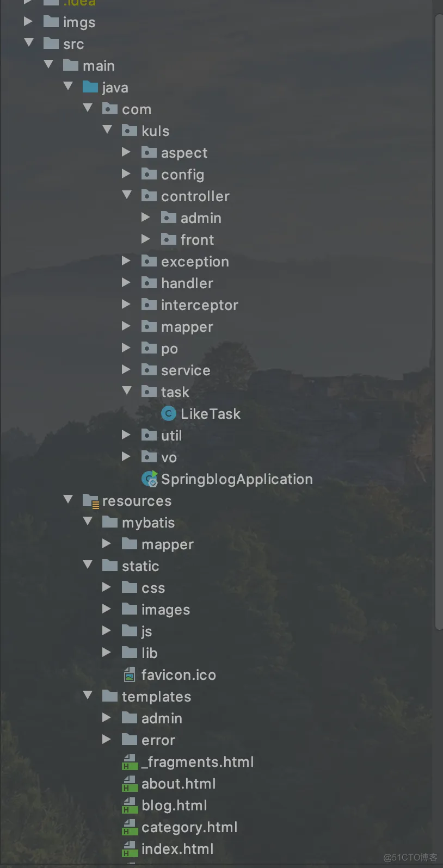This screenshot has height=868, width=443.
Task: Collapse the templates folder arrow
Action: point(88,695)
